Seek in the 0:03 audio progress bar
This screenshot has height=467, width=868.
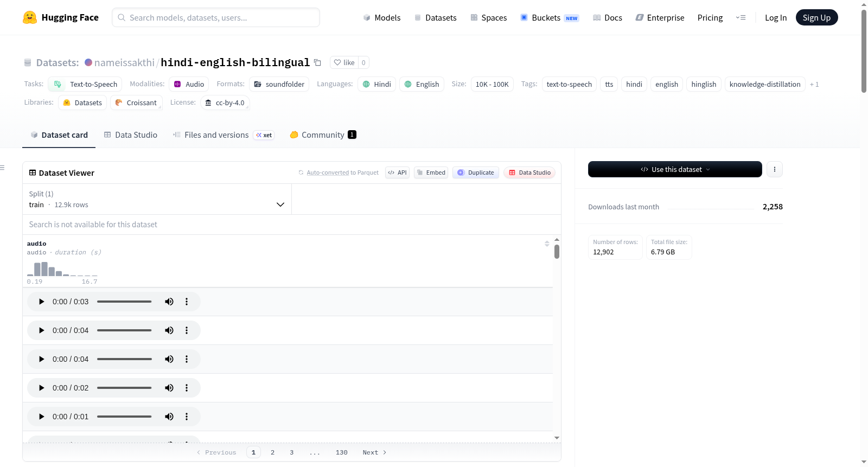click(x=124, y=302)
